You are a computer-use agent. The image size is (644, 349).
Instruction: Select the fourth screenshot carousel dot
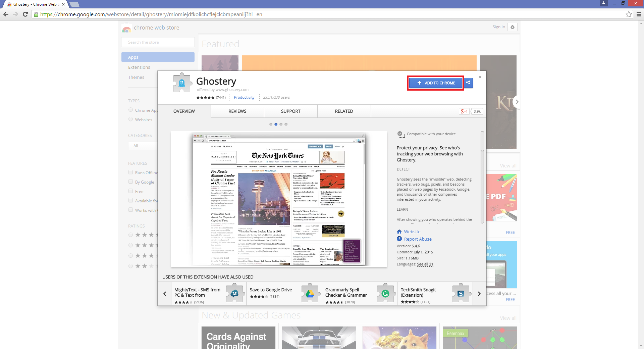click(286, 124)
